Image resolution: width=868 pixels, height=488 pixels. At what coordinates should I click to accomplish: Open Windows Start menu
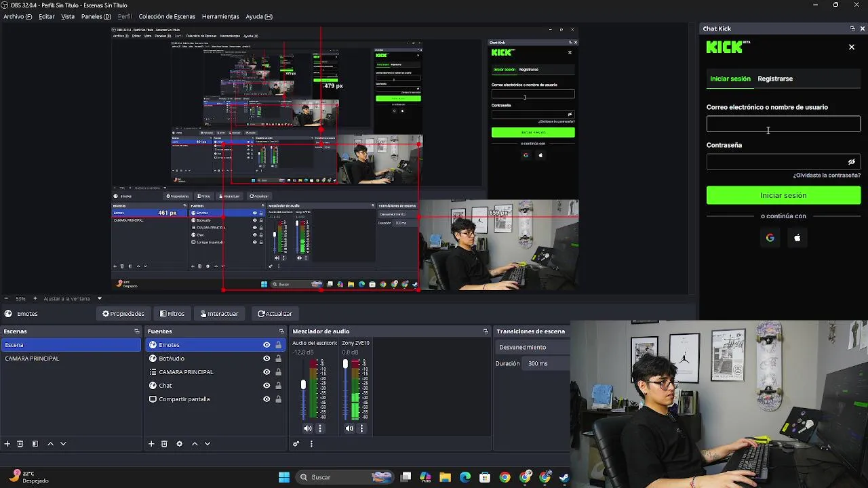tap(284, 477)
